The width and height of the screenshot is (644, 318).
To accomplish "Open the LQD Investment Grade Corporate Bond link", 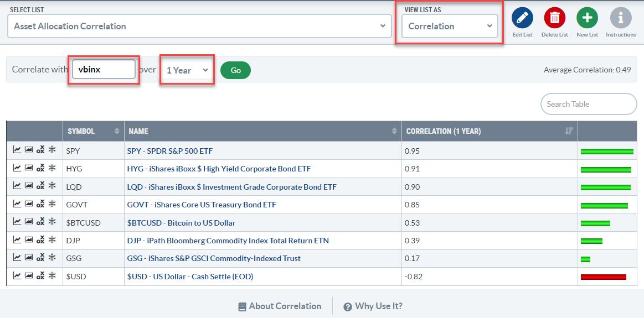I will [x=231, y=187].
